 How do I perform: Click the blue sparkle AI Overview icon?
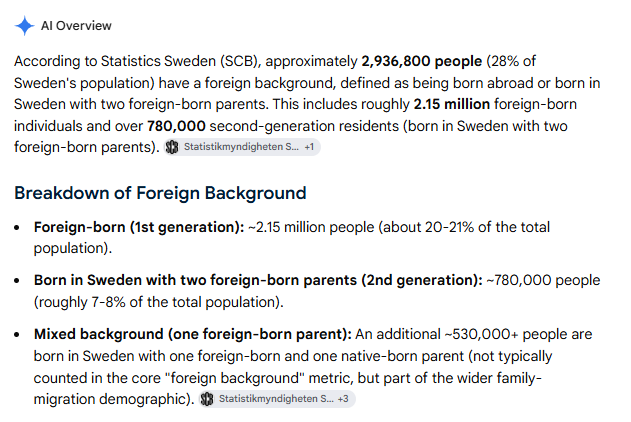(x=24, y=26)
